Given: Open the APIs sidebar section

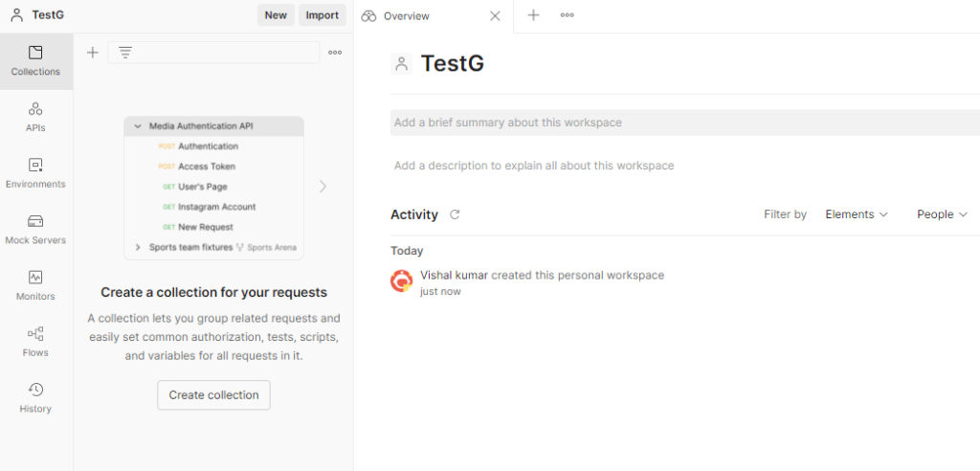Looking at the screenshot, I should [35, 117].
